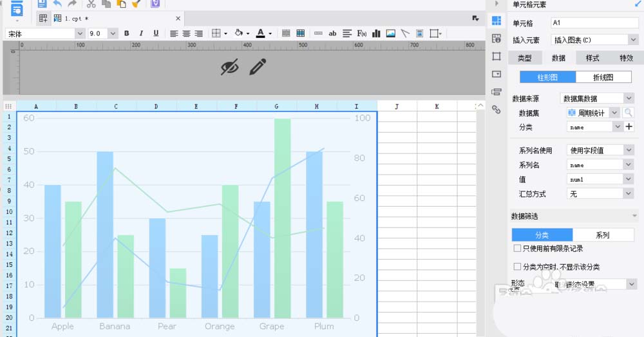Enable 分类为空时,不显示该分类 checkbox
This screenshot has height=337, width=644.
518,266
